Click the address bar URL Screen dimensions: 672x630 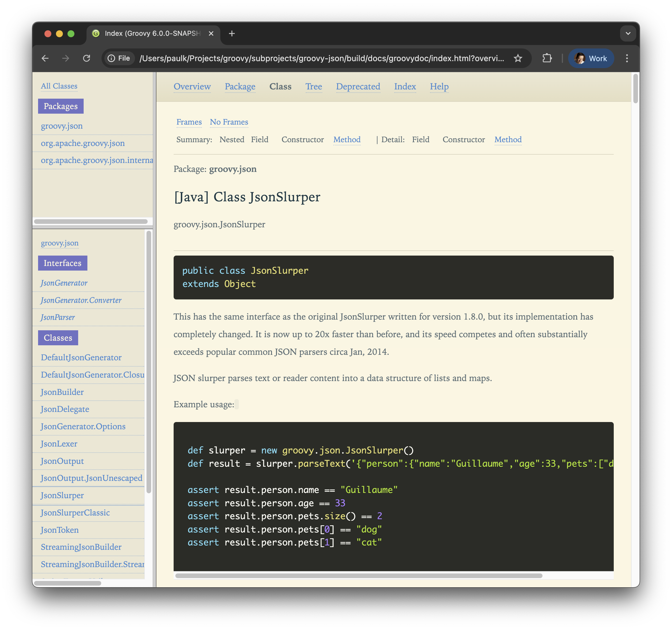click(x=322, y=59)
